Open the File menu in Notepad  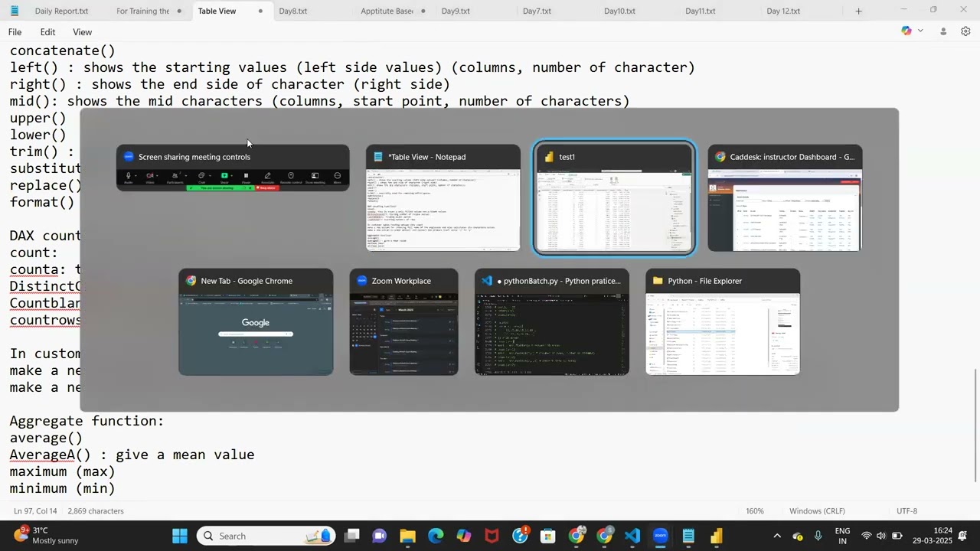(x=15, y=31)
